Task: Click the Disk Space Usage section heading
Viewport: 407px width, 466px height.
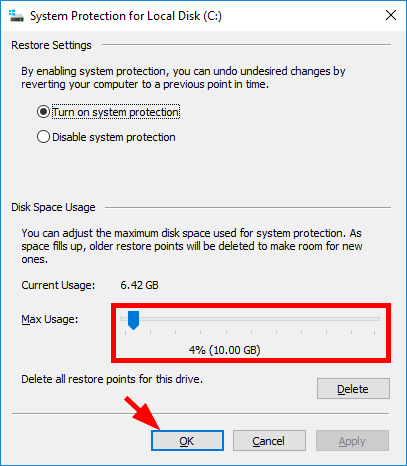Action: tap(53, 207)
